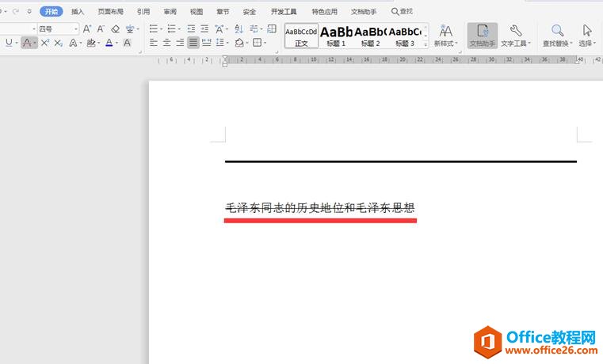Align text left
The image size is (603, 364).
click(154, 43)
